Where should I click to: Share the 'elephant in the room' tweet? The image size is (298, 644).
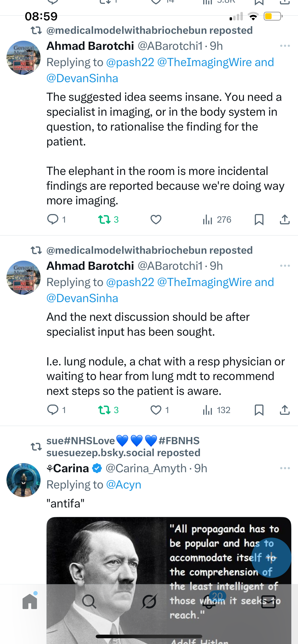coord(285,219)
